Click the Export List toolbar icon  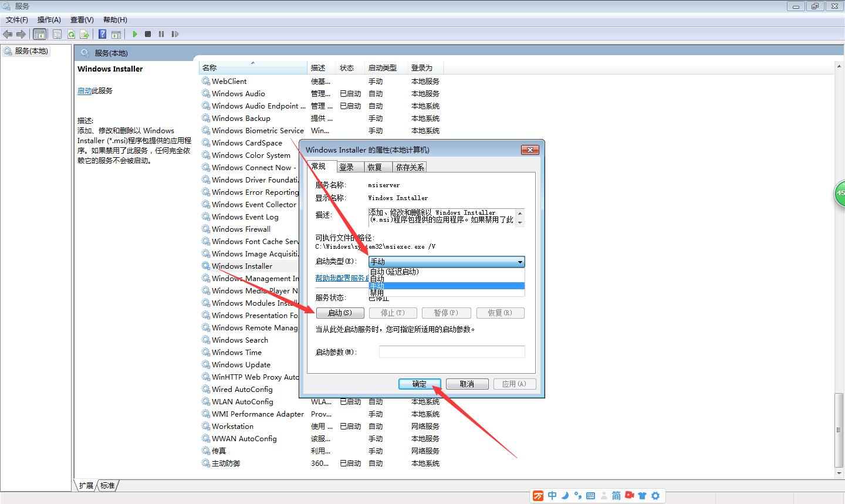(x=84, y=34)
